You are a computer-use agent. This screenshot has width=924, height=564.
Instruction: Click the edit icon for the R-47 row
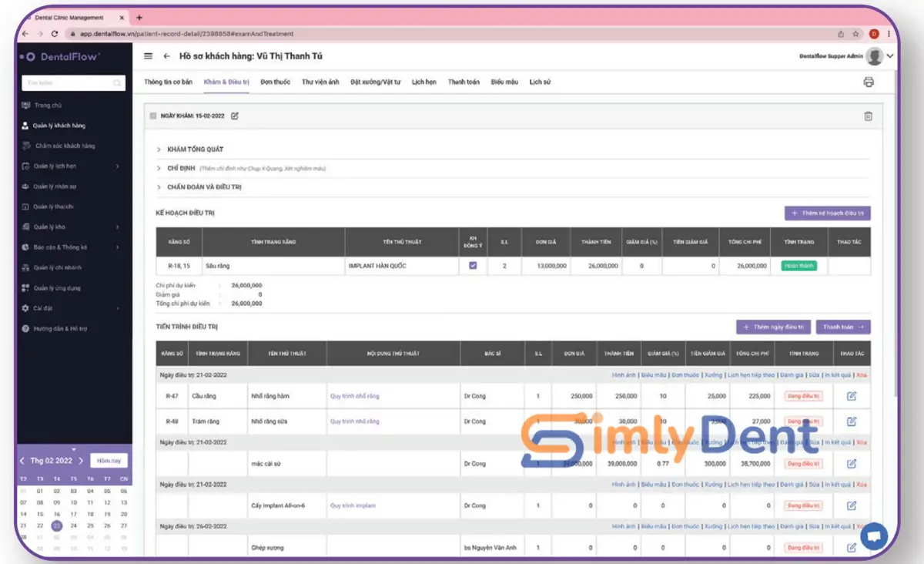(851, 396)
